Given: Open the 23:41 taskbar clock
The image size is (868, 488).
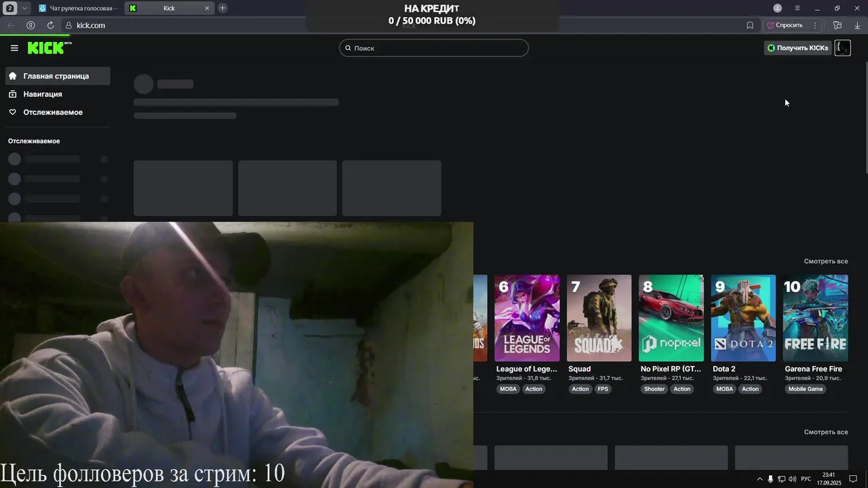Looking at the screenshot, I should pyautogui.click(x=829, y=479).
